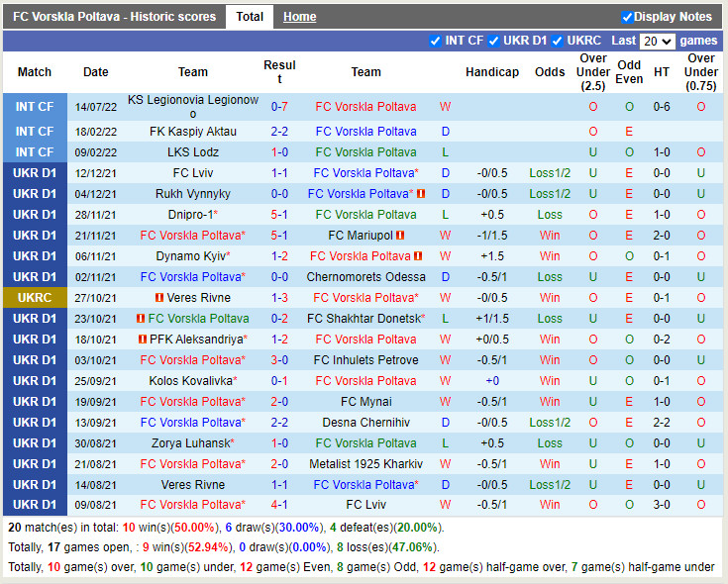The width and height of the screenshot is (728, 584).
Task: Click the Odds column header
Action: pyautogui.click(x=550, y=72)
